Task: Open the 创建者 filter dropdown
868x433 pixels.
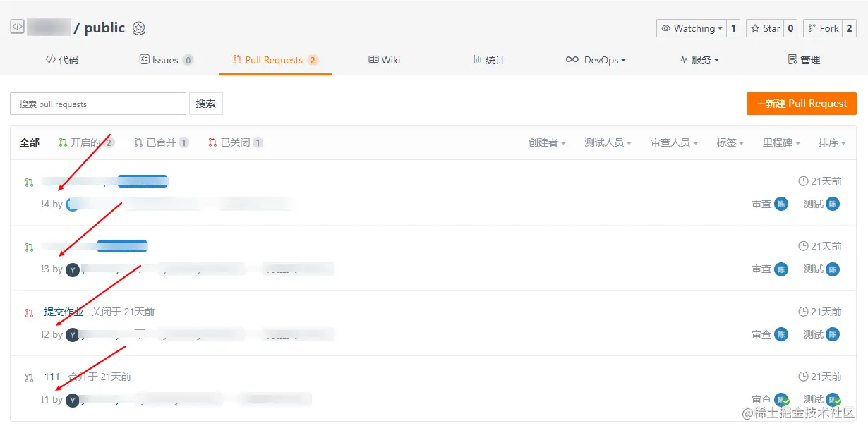Action: 547,142
